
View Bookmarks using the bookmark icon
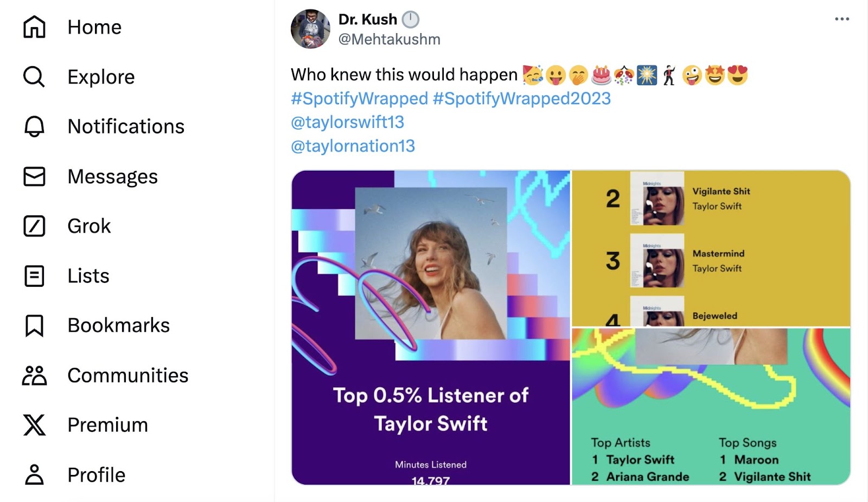(34, 325)
